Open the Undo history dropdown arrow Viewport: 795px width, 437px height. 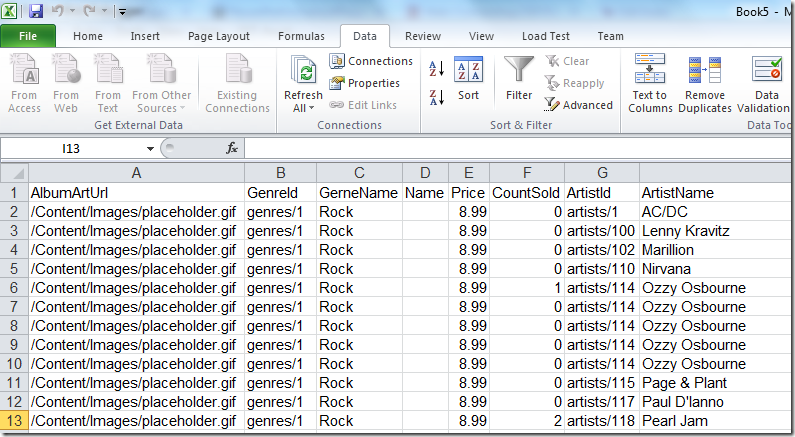73,11
